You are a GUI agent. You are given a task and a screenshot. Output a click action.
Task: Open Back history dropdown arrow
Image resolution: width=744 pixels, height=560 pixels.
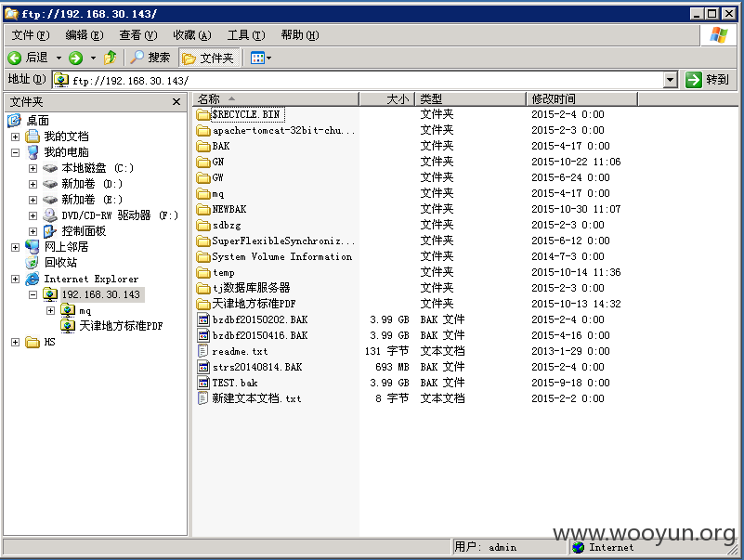click(59, 58)
